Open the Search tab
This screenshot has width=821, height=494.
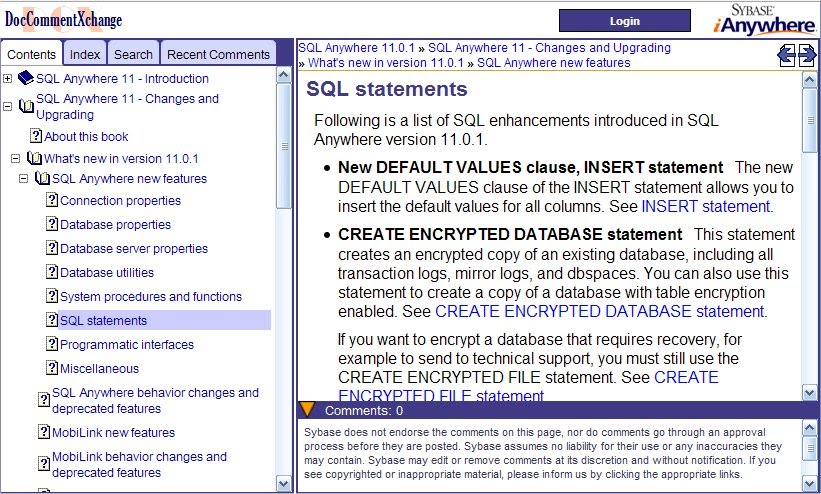[133, 53]
